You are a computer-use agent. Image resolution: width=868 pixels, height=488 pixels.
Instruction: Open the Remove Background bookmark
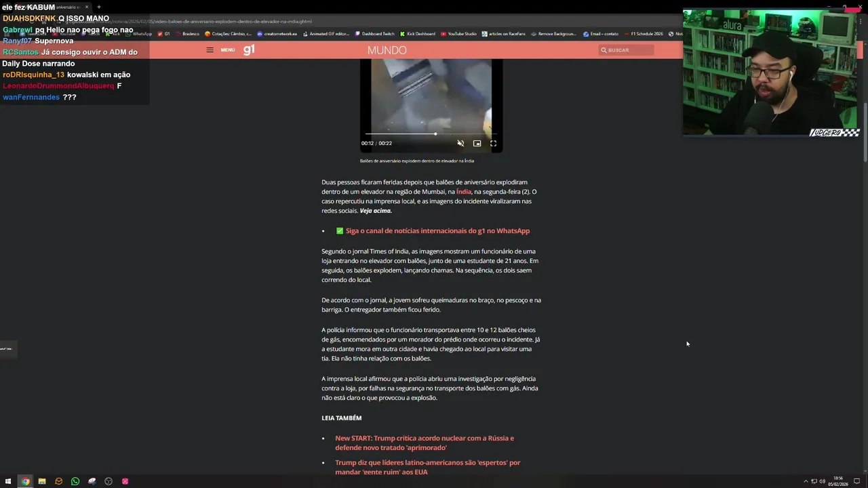[x=554, y=34]
